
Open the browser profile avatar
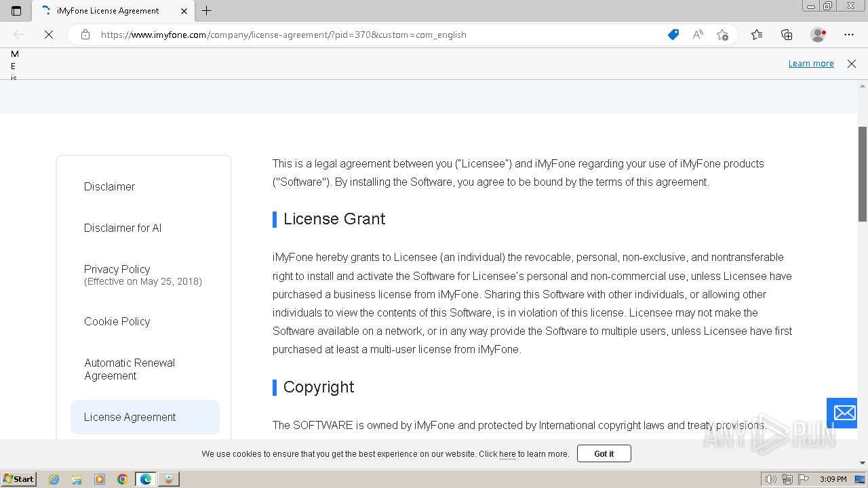818,35
